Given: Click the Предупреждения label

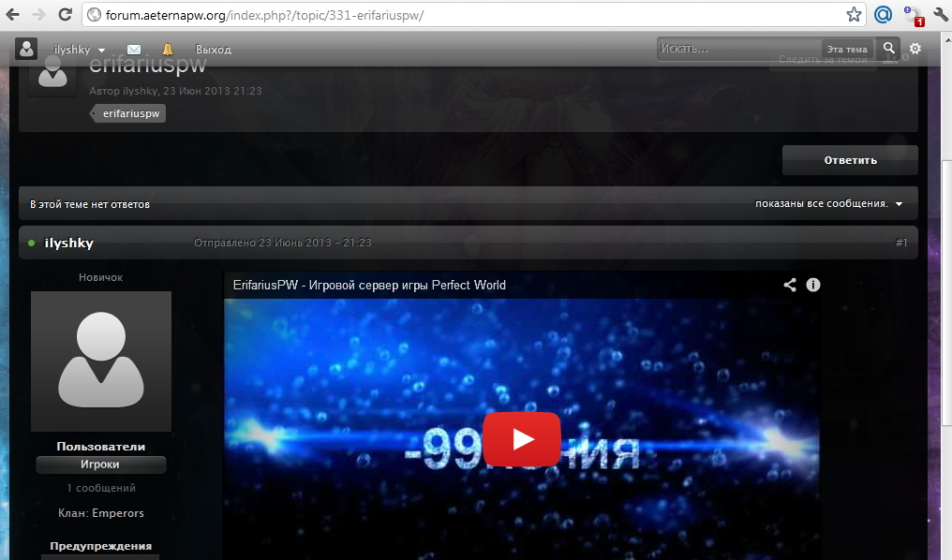Looking at the screenshot, I should pos(101,546).
